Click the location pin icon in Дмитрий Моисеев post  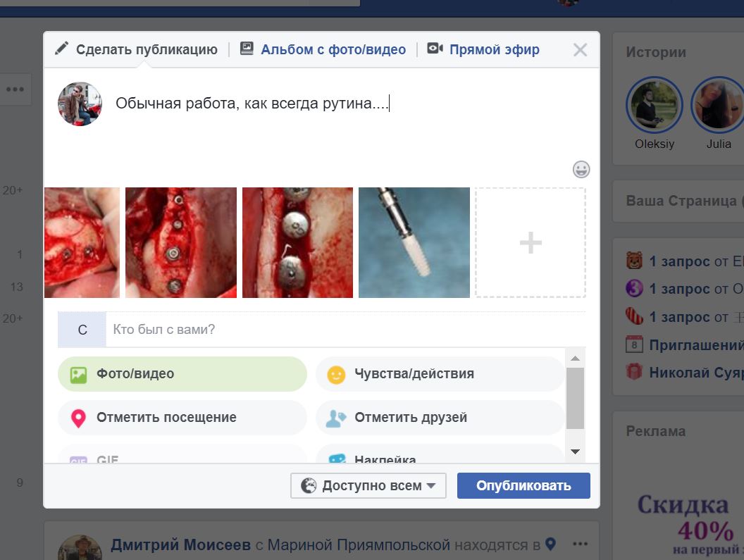coord(551,544)
